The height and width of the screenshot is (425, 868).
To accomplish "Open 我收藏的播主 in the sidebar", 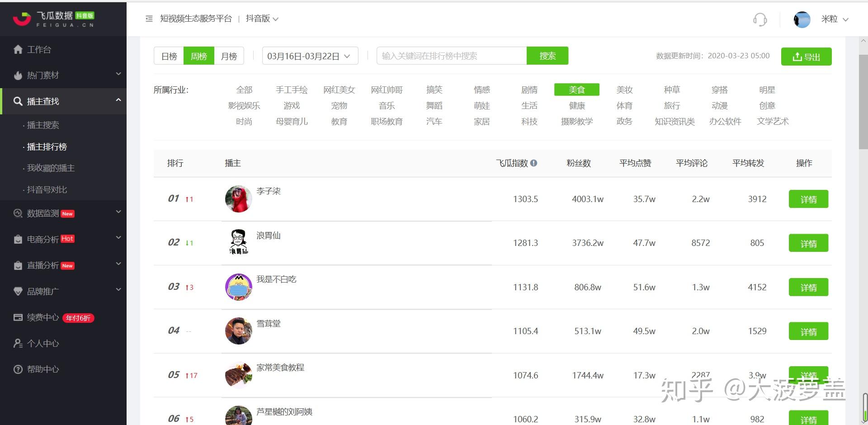I will 51,168.
